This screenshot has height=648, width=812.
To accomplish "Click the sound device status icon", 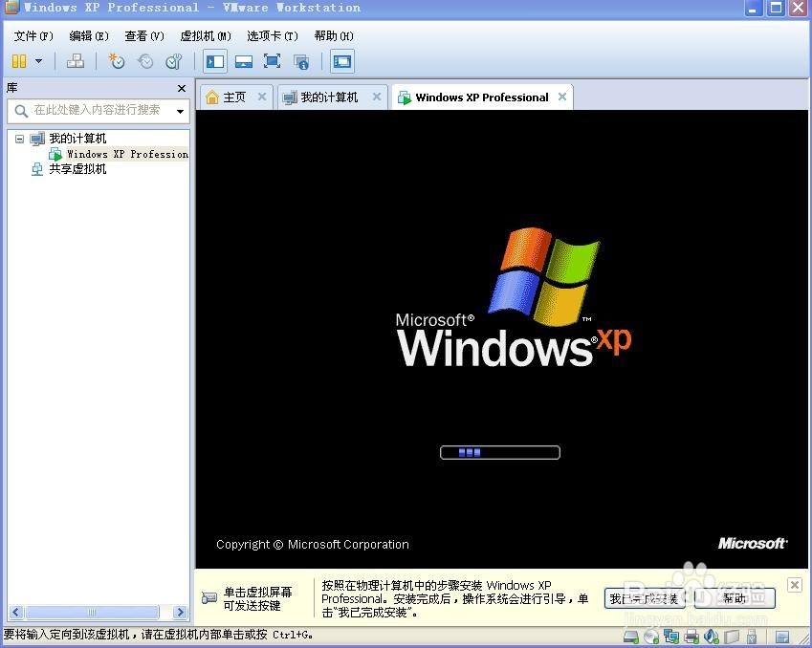I will click(713, 636).
